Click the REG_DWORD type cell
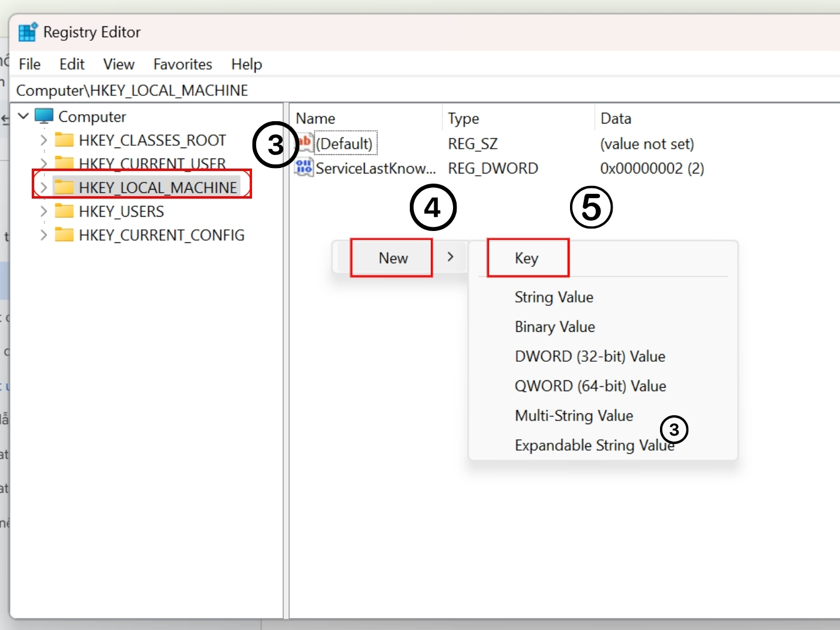 [493, 168]
